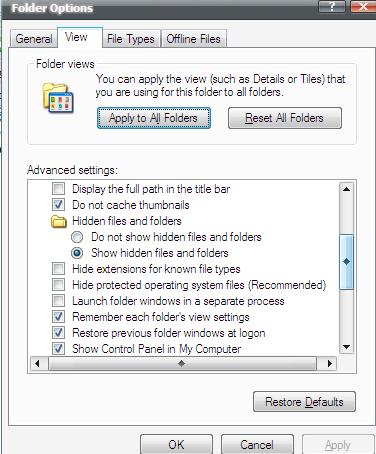
Task: Click the Hidden files and folders folder icon
Action: 59,221
